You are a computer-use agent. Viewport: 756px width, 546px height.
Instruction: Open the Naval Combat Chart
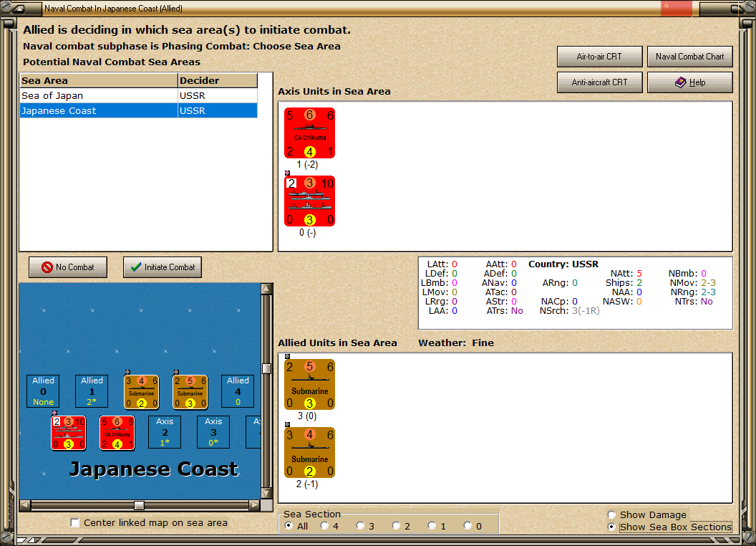pos(690,57)
